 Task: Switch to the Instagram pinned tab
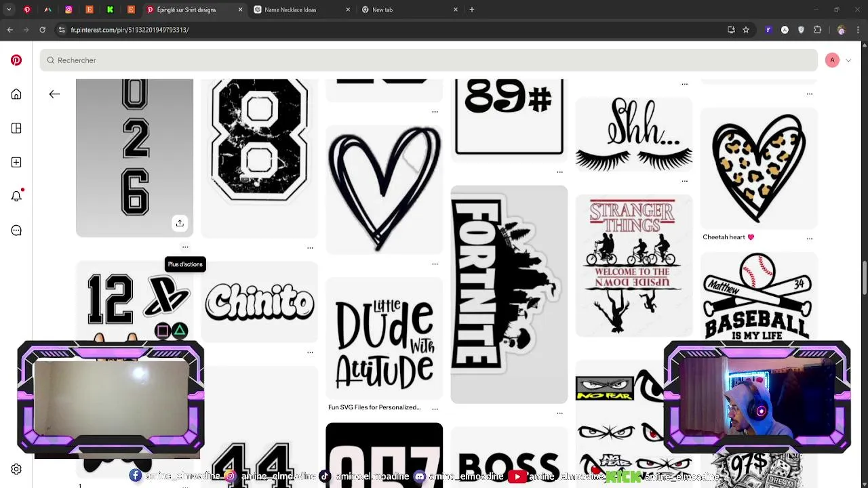point(68,9)
